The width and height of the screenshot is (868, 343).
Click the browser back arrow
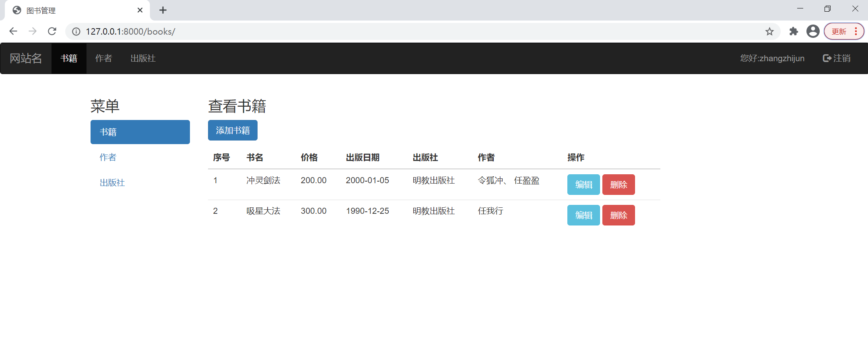pos(13,31)
